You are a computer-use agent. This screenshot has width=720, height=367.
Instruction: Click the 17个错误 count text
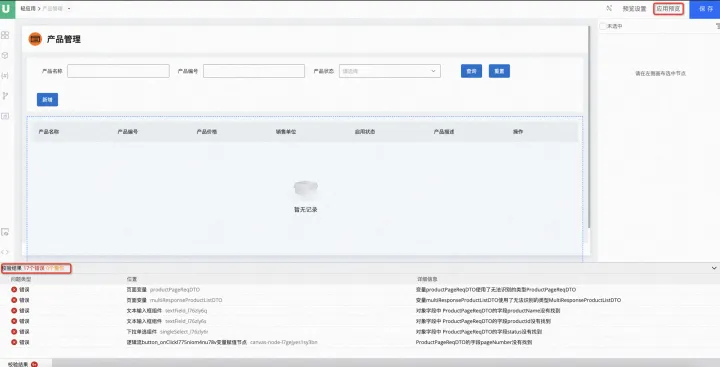click(34, 268)
